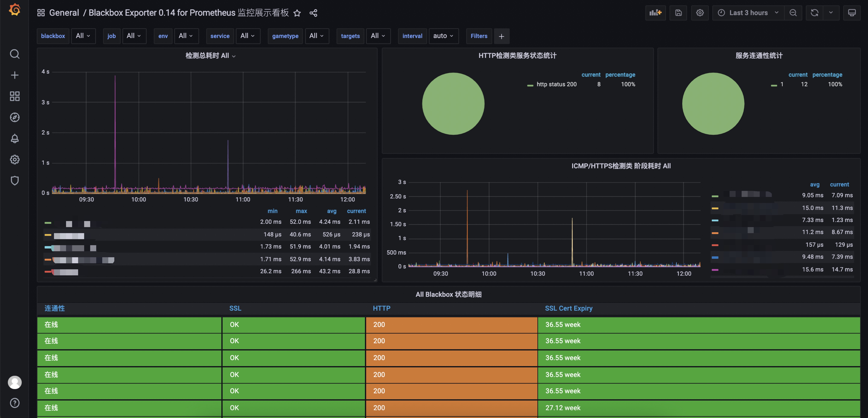The image size is (868, 418).
Task: Sort ICMP/HTTPS legend by avg column
Action: [x=814, y=185]
